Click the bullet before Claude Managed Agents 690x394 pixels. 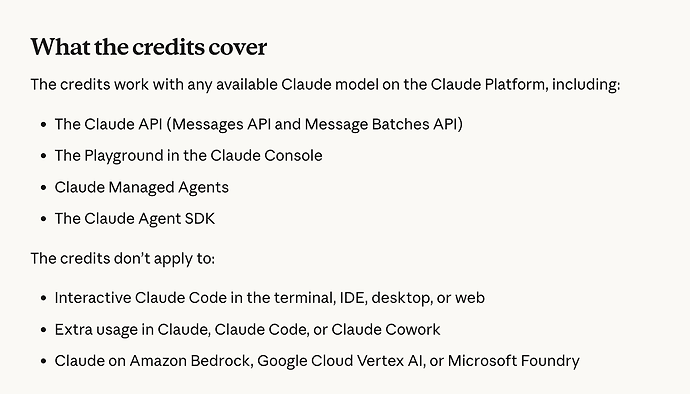click(x=43, y=188)
